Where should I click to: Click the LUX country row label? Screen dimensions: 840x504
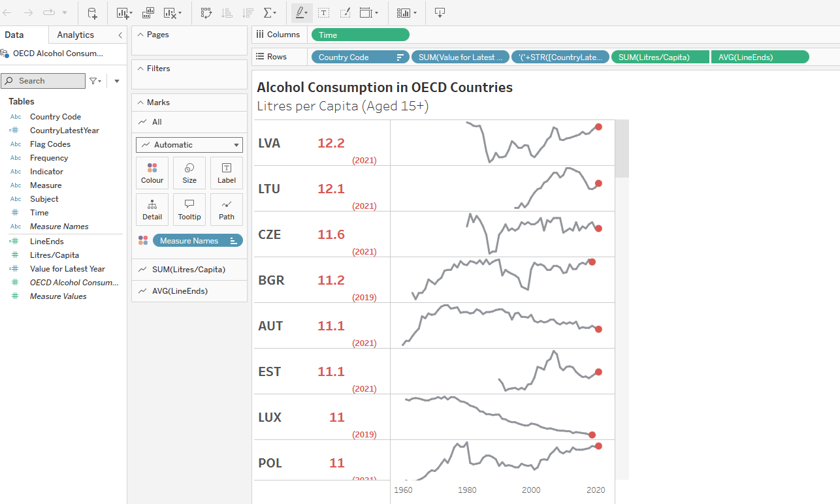coord(270,417)
